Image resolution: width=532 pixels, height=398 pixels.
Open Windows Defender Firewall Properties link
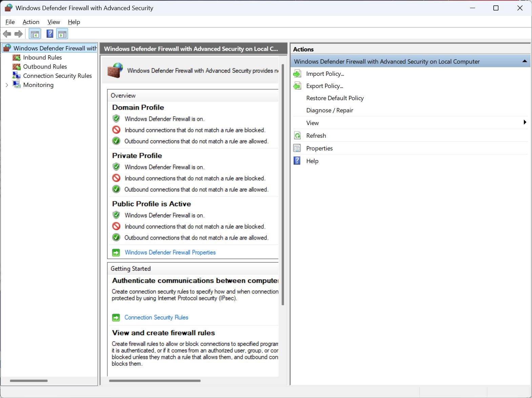click(x=170, y=252)
